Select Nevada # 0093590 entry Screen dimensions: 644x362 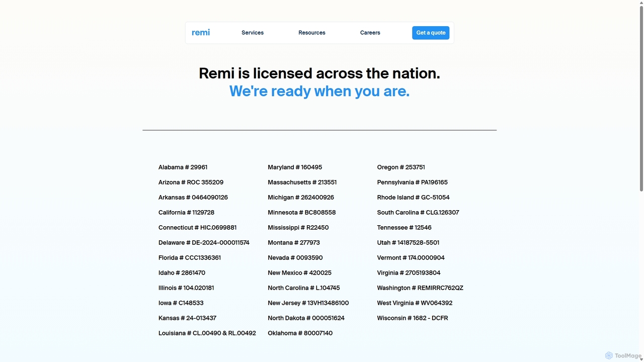click(x=295, y=258)
